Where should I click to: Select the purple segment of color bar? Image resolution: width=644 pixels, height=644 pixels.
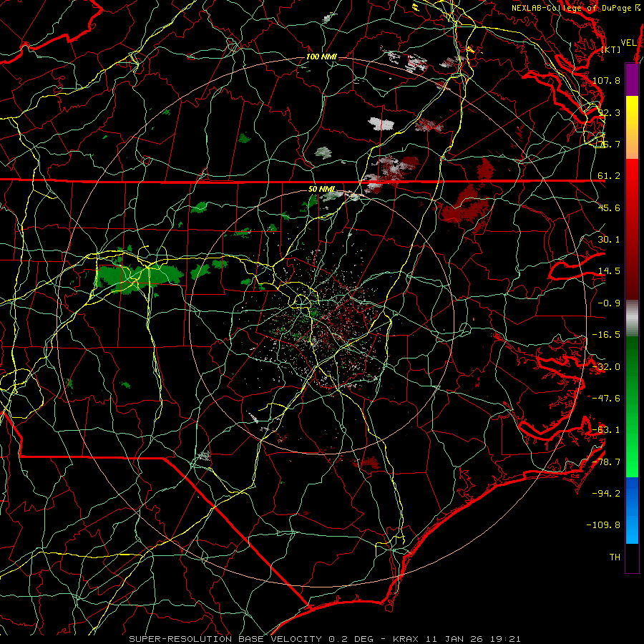(632, 79)
